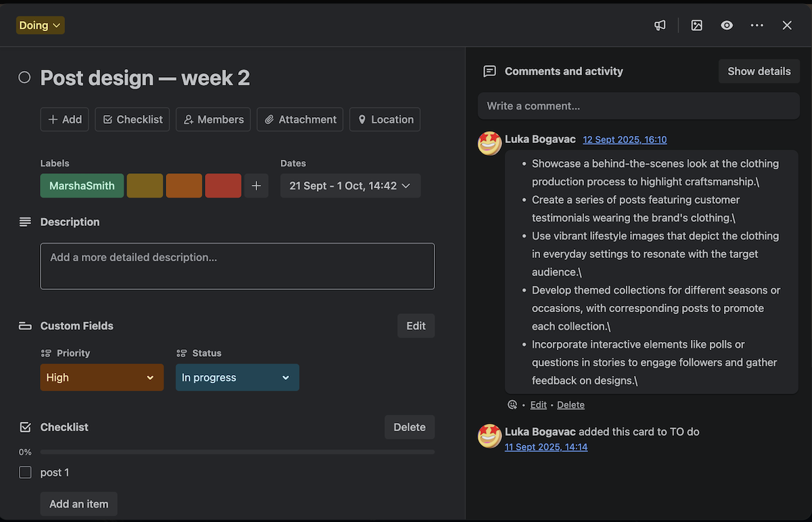Viewport: 812px width, 522px height.
Task: Select the red label swatch
Action: click(x=223, y=186)
